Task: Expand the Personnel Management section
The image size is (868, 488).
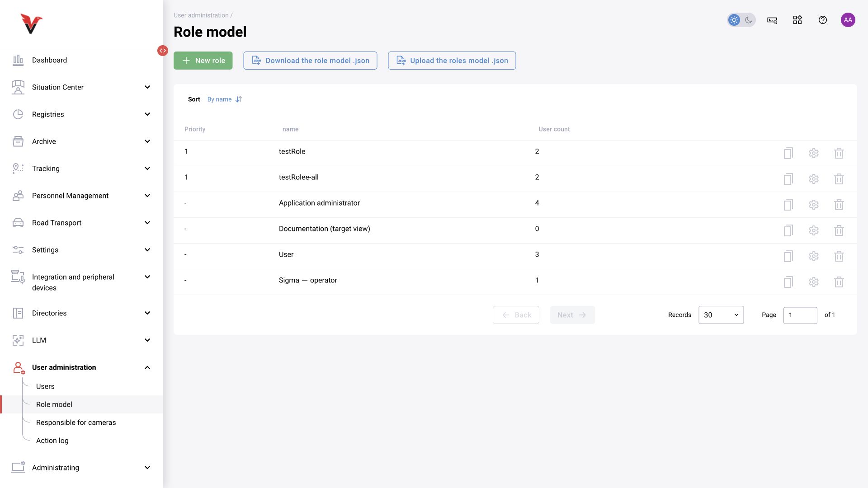Action: 81,196
